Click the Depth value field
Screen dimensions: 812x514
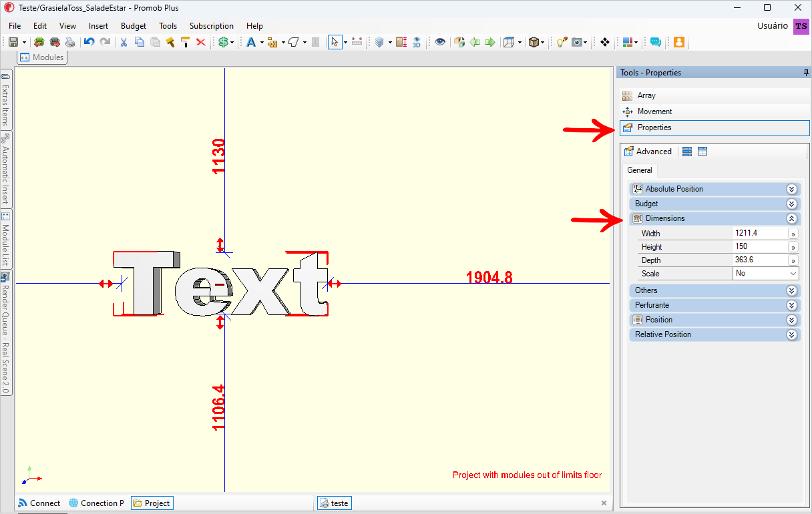tap(760, 260)
